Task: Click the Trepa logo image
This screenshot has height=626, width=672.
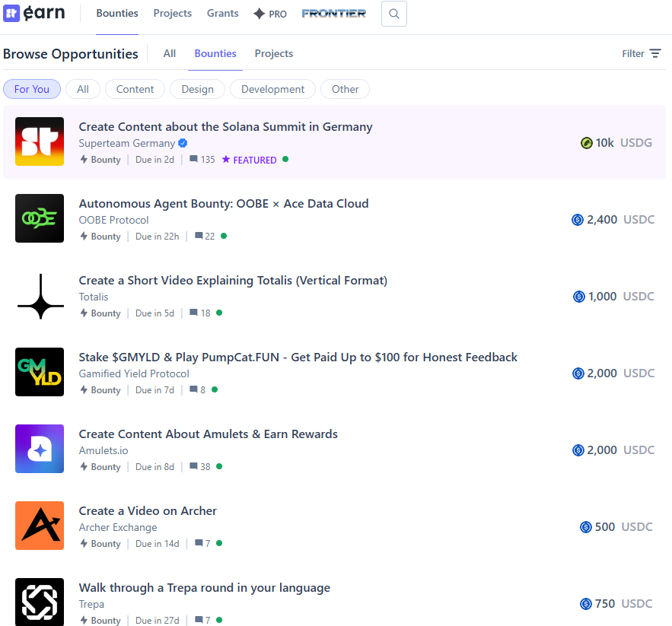Action: click(40, 602)
